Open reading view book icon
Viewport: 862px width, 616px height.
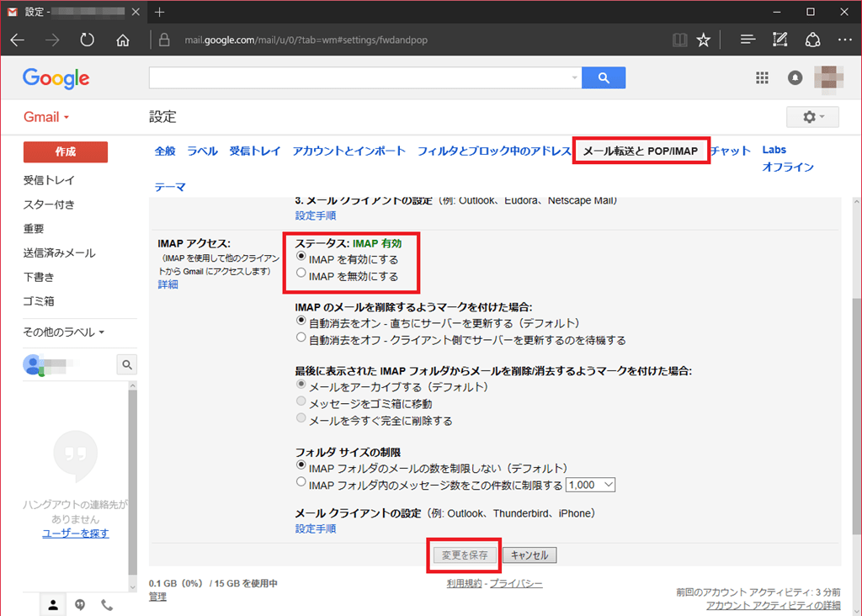pyautogui.click(x=679, y=40)
